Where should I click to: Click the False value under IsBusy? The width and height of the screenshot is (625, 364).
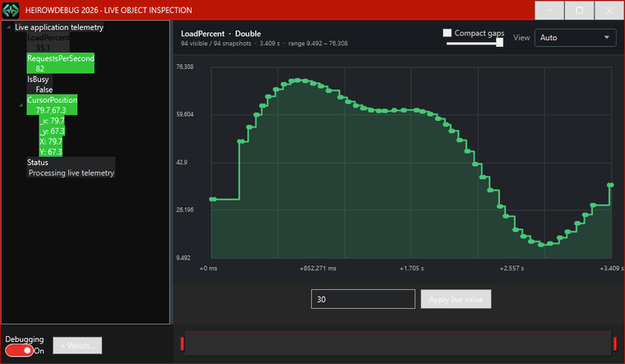[44, 90]
